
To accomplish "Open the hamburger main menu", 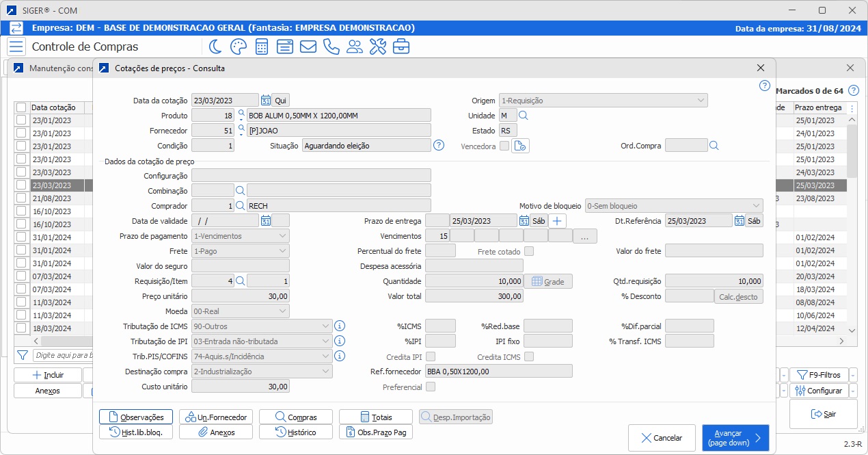I will 16,47.
